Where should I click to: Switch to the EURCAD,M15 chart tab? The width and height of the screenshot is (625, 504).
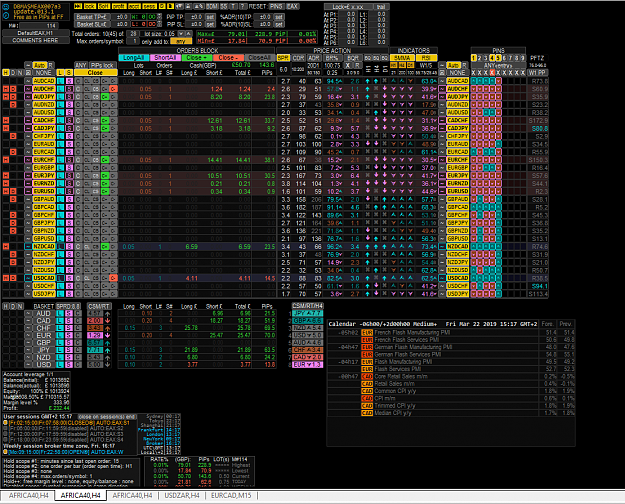(x=231, y=496)
